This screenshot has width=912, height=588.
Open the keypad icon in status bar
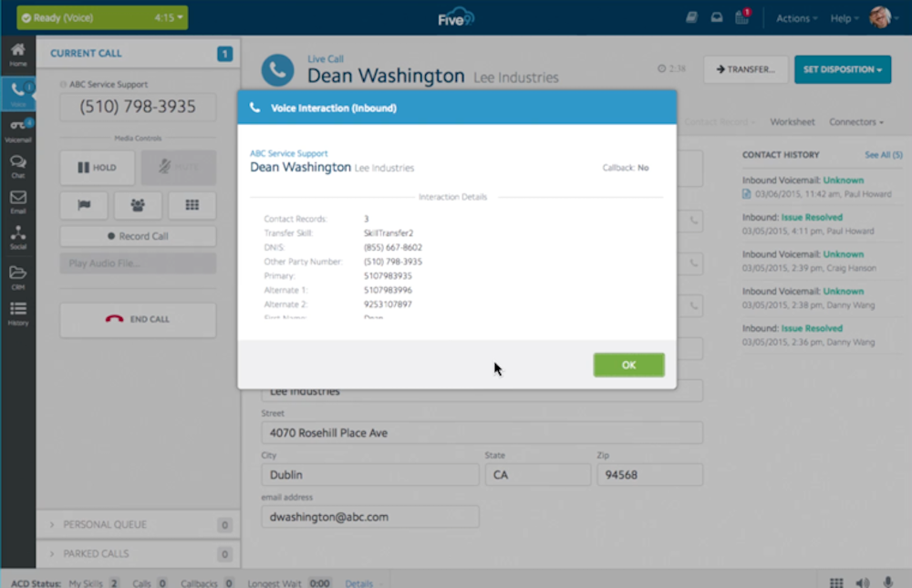[836, 583]
